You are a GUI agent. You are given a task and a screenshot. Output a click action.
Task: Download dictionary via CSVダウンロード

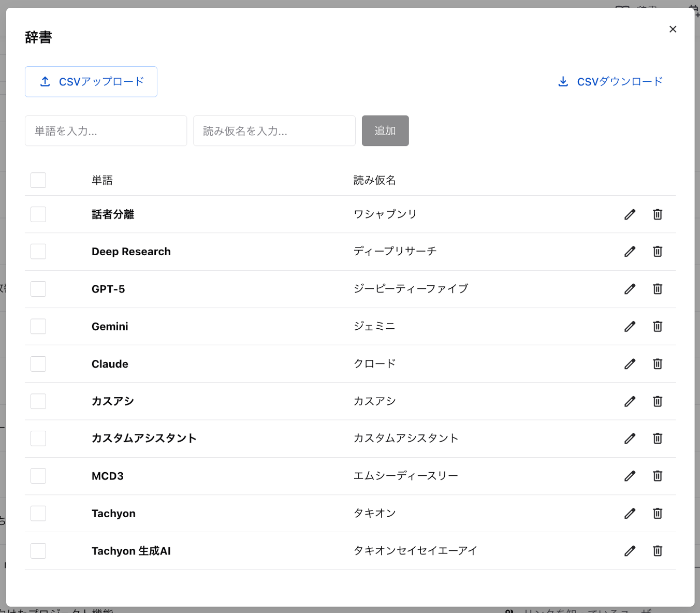coord(610,82)
